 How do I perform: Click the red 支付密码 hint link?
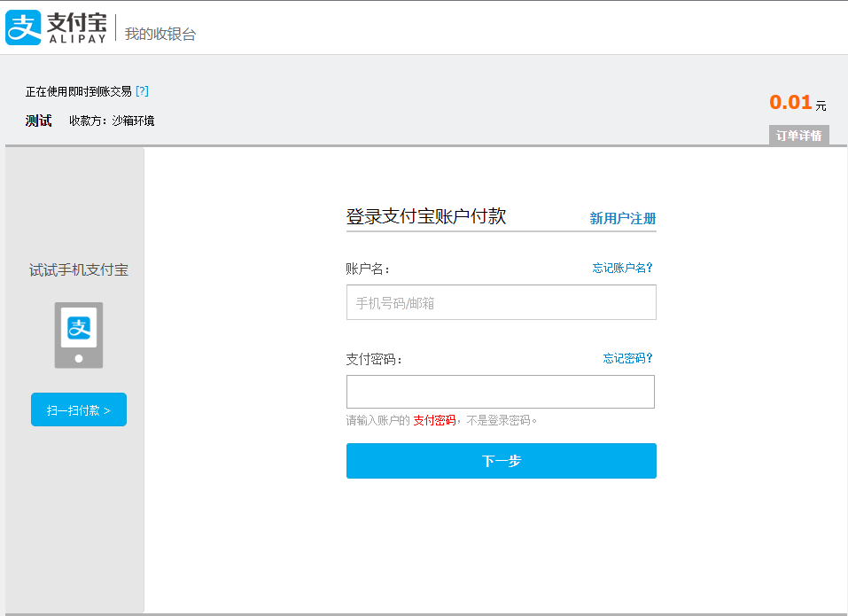pos(435,419)
